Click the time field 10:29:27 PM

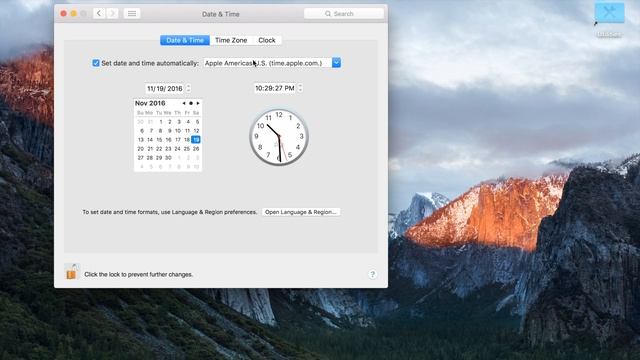(275, 88)
